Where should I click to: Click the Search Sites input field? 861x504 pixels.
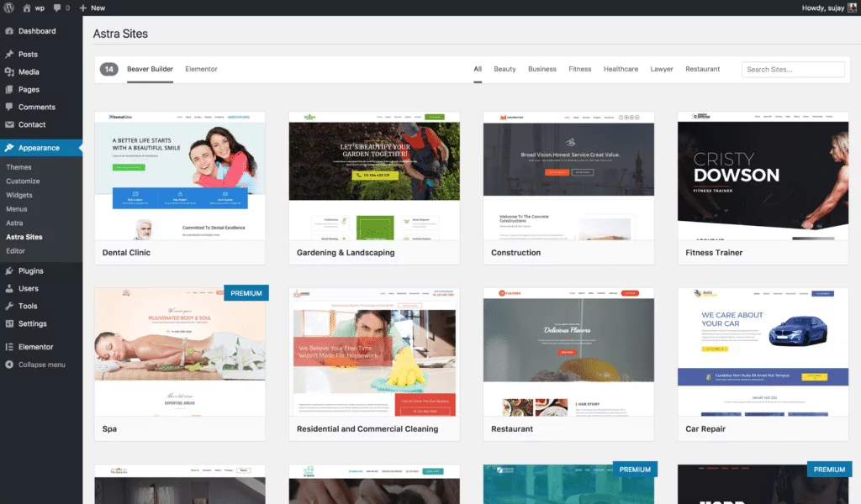(x=792, y=69)
